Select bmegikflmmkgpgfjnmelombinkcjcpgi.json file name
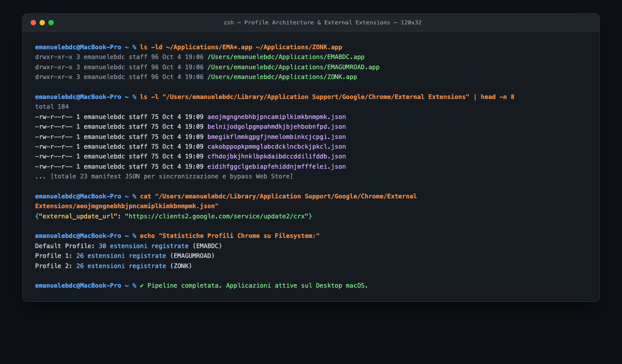622x364 pixels. click(x=276, y=137)
